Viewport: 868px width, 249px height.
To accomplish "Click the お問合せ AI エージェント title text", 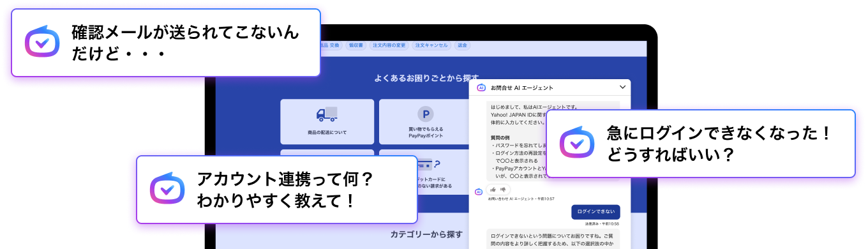I will pyautogui.click(x=521, y=87).
